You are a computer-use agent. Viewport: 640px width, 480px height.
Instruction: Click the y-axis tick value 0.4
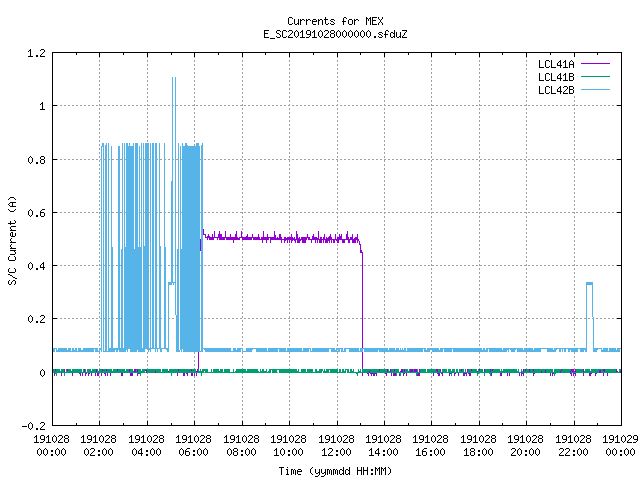coord(36,266)
